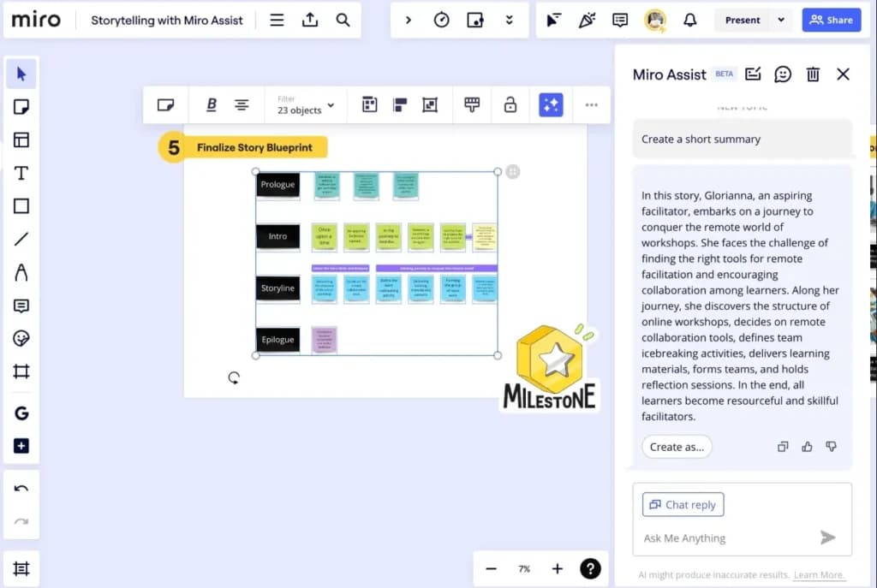Click the reactions confetti icon
Viewport: 877px width, 588px height.
587,21
